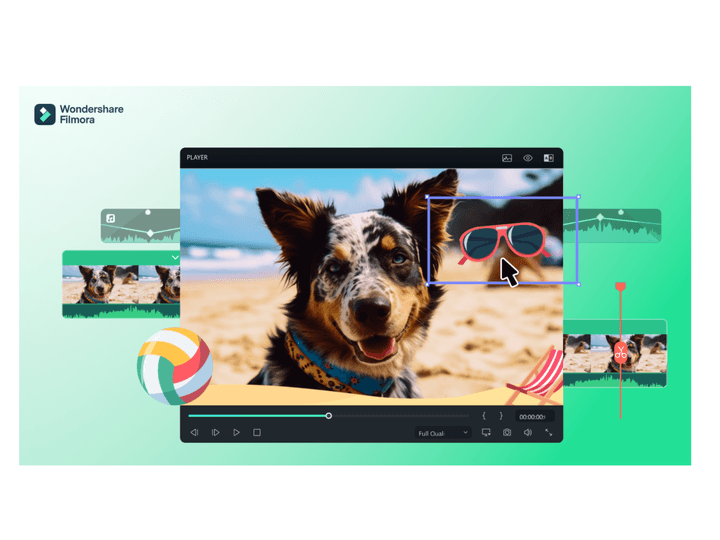Click the playback progress slider handle
The image size is (720, 540).
(329, 416)
